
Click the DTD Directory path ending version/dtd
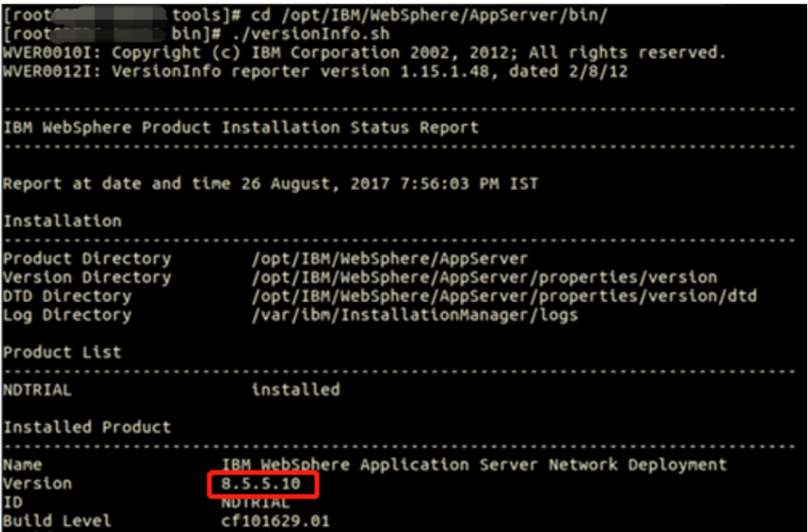[x=504, y=295]
